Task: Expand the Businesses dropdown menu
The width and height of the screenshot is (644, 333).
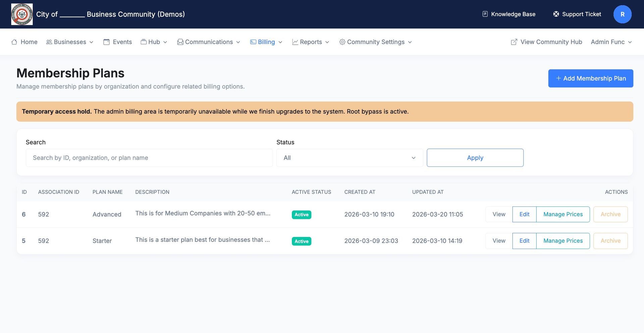Action: (x=70, y=42)
